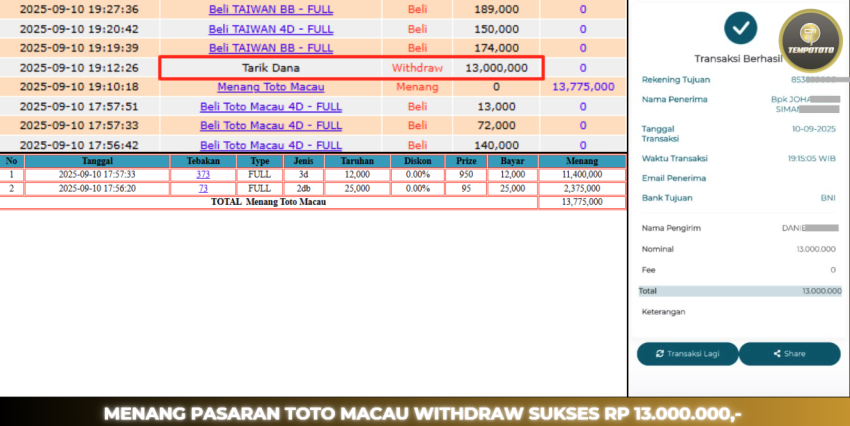Click the share icon on Share button
850x426 pixels.
tap(777, 353)
